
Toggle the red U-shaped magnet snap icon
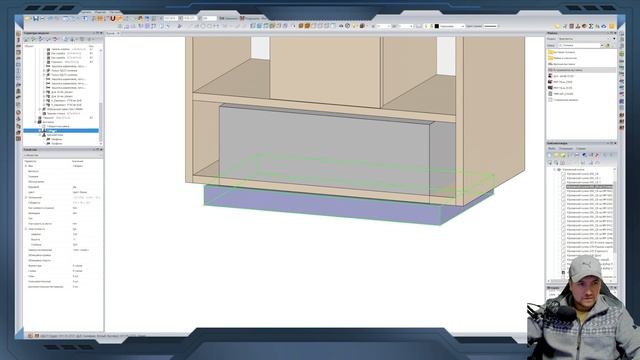(x=113, y=19)
